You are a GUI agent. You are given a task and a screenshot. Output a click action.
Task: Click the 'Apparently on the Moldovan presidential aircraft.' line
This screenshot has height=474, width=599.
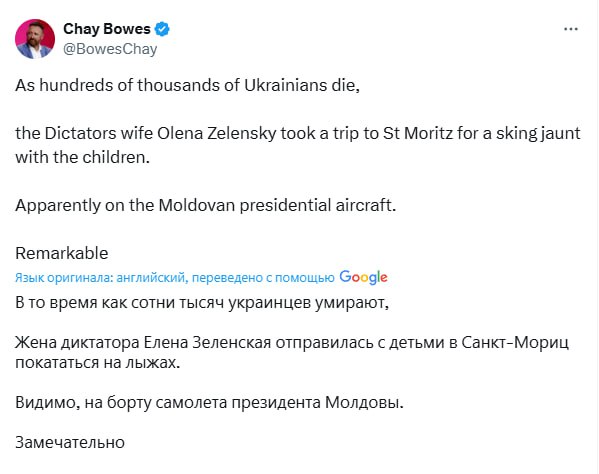[206, 205]
